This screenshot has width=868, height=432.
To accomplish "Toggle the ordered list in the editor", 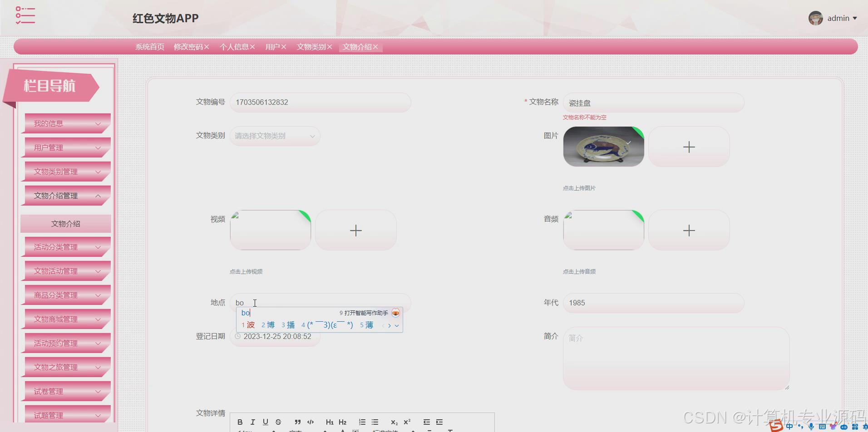I will [362, 422].
